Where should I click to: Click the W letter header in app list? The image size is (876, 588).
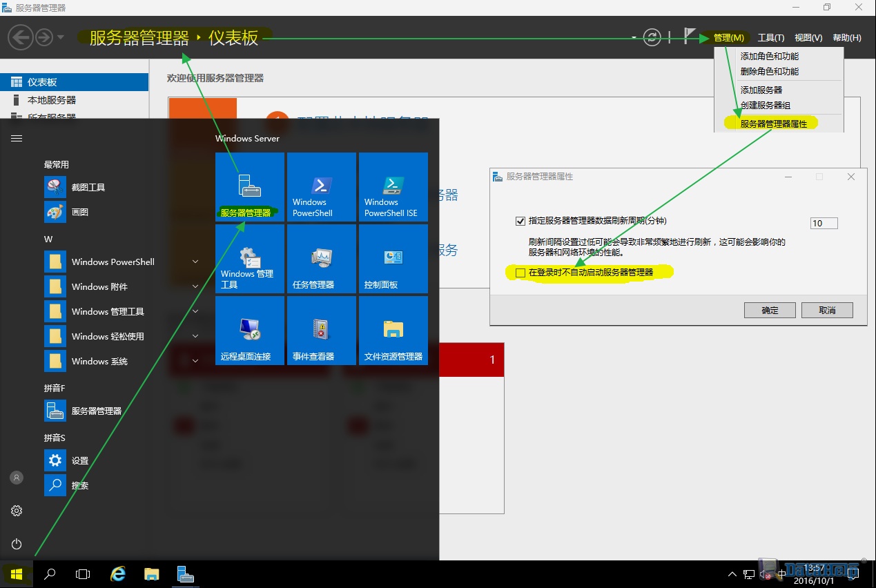48,239
